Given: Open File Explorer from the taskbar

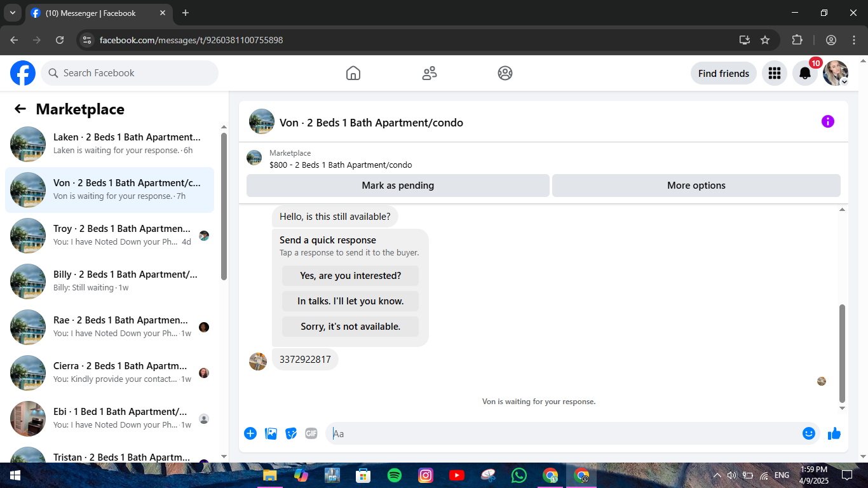Looking at the screenshot, I should [270, 475].
